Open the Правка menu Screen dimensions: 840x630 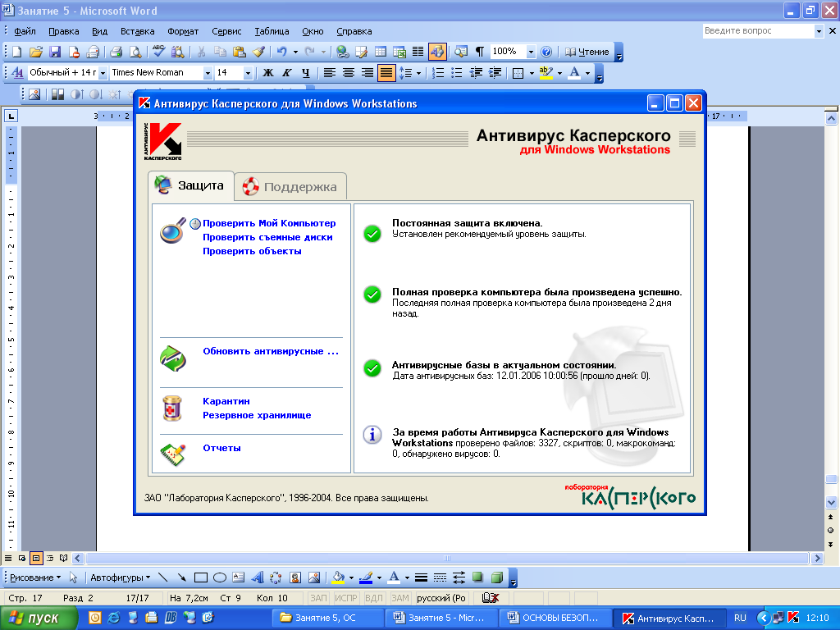pos(64,31)
